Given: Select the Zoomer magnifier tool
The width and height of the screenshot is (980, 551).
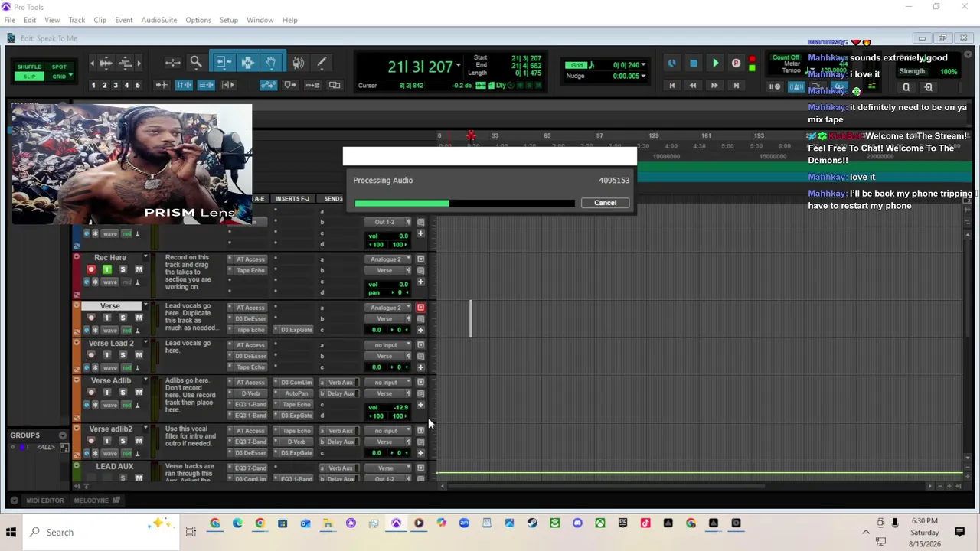Looking at the screenshot, I should [196, 63].
